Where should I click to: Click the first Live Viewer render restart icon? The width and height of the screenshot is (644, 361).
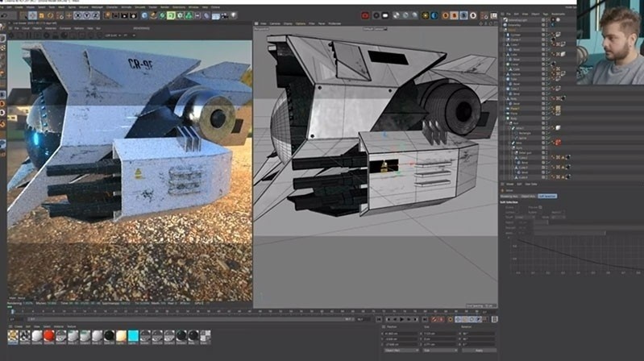click(x=11, y=35)
